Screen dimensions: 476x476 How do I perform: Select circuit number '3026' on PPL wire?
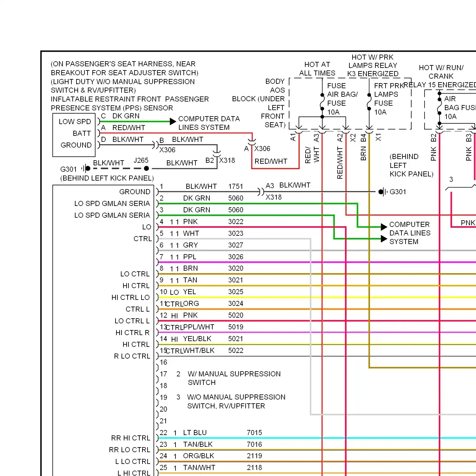pos(236,257)
